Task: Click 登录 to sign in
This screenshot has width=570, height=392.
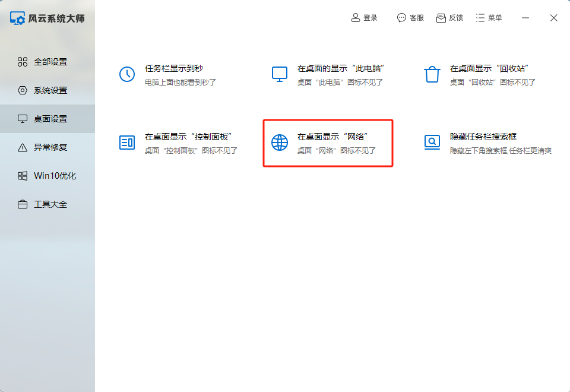Action: click(x=365, y=18)
